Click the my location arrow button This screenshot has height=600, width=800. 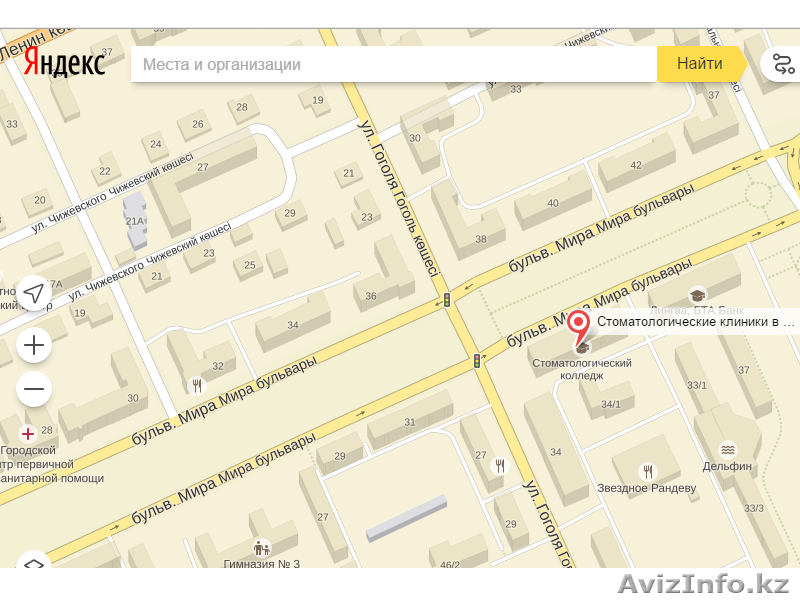tap(34, 293)
